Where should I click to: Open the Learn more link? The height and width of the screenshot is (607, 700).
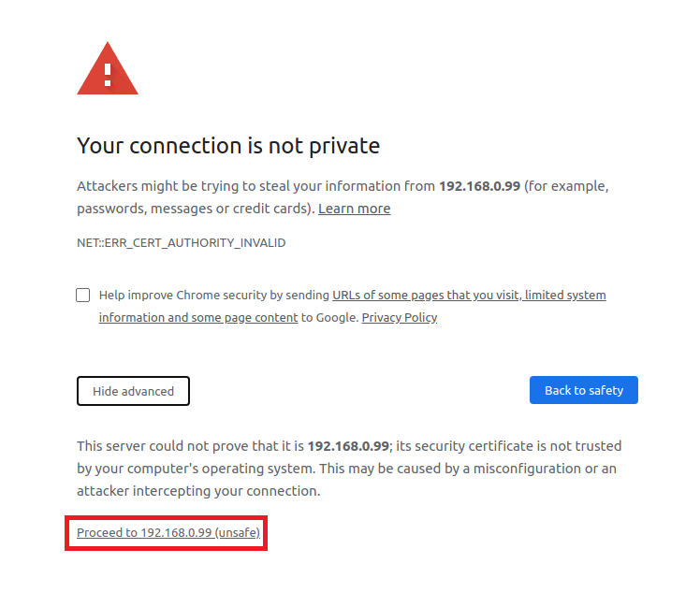[354, 209]
